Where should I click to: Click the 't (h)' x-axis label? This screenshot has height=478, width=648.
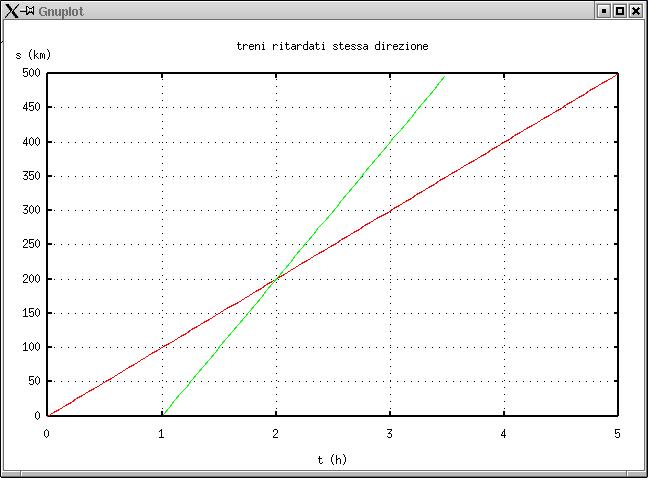(332, 459)
